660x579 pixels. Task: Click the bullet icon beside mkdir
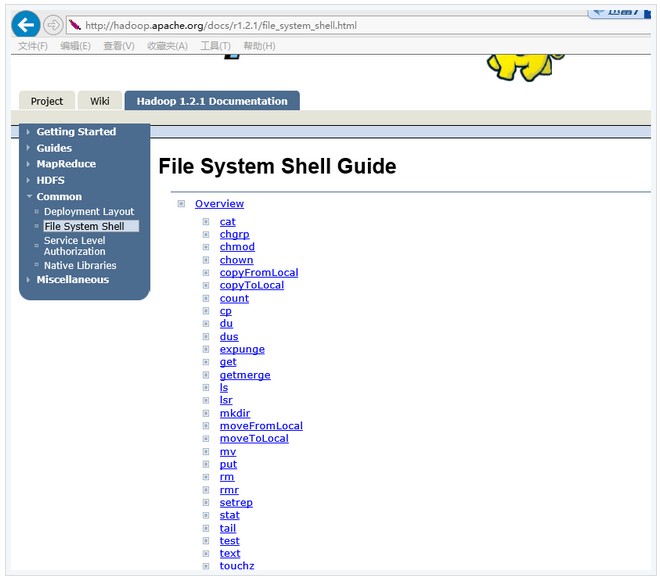[x=206, y=413]
